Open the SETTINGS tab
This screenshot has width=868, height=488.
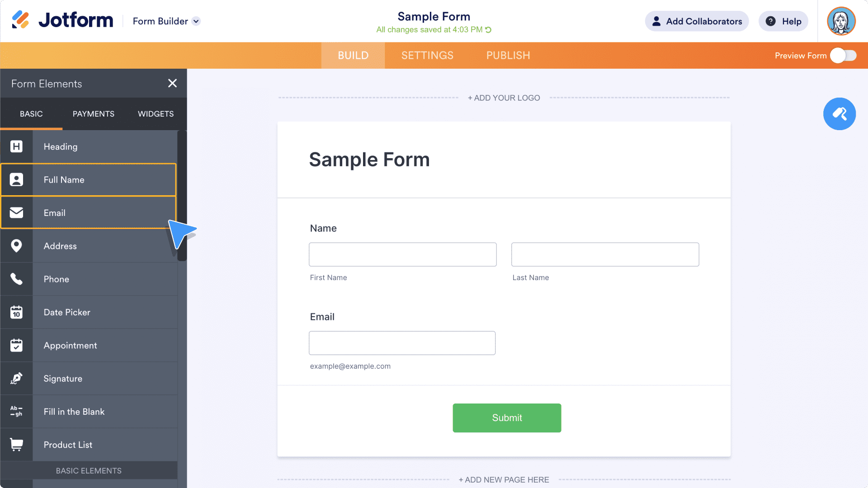[x=427, y=55]
